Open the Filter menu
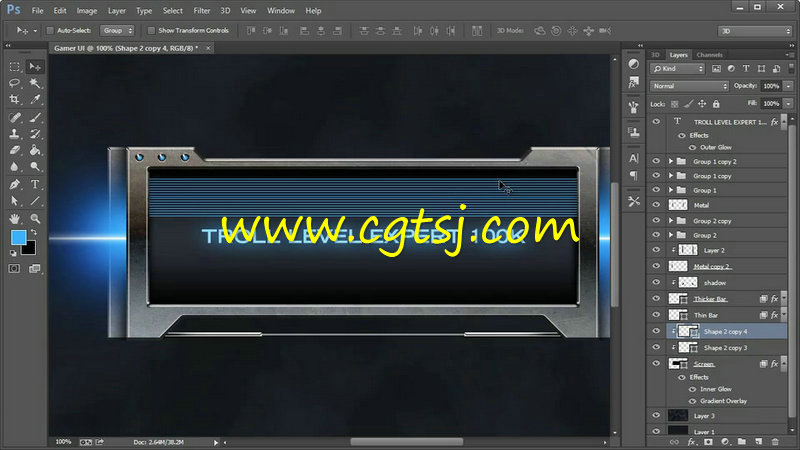This screenshot has height=450, width=800. pyautogui.click(x=202, y=11)
